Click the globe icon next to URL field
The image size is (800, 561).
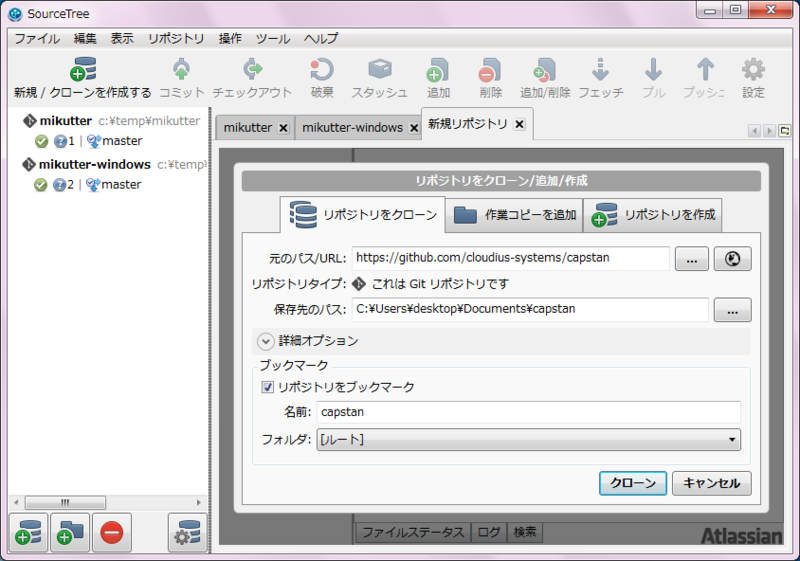click(x=733, y=259)
